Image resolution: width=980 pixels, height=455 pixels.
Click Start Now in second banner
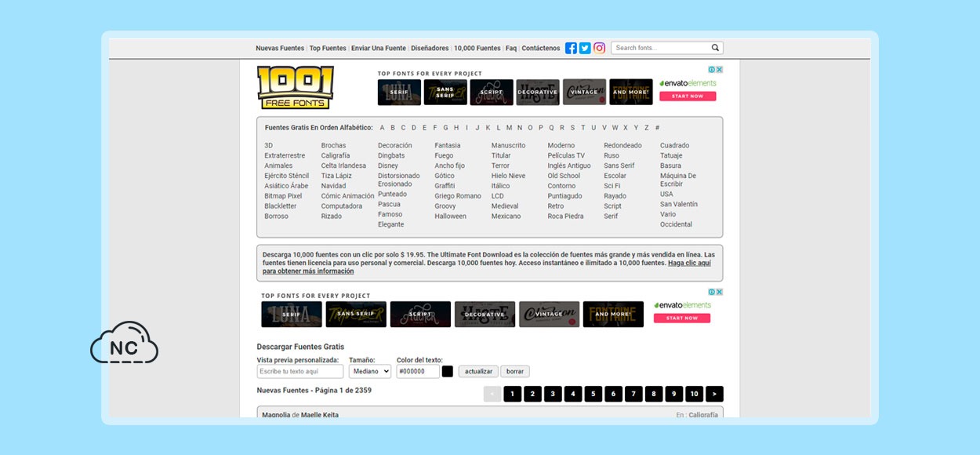(682, 318)
